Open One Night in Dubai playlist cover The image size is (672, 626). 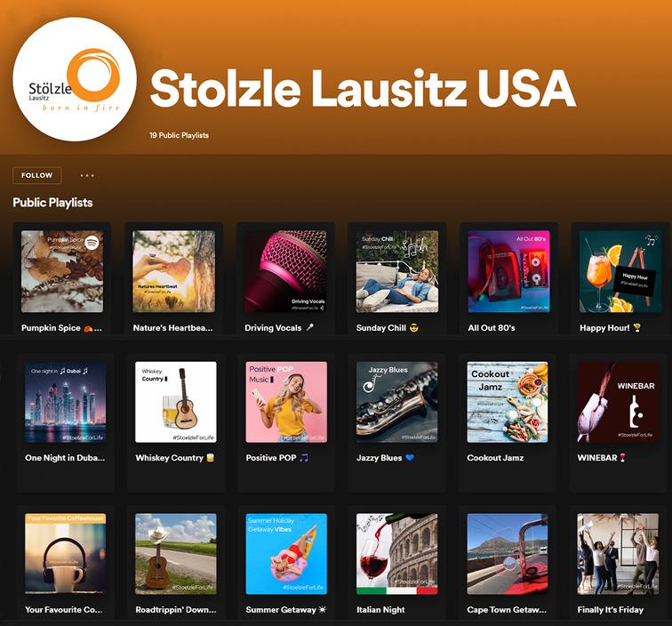pos(65,402)
